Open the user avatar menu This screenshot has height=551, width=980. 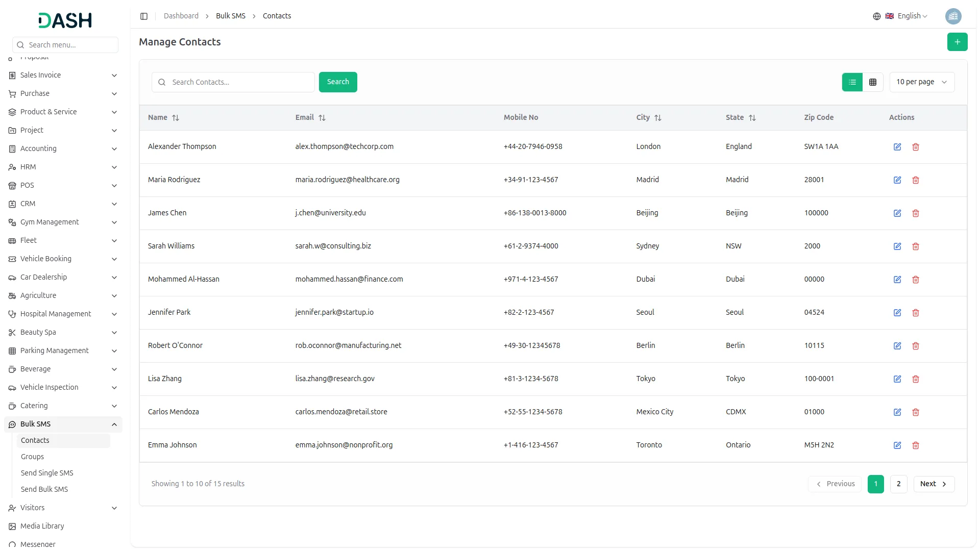tap(953, 16)
